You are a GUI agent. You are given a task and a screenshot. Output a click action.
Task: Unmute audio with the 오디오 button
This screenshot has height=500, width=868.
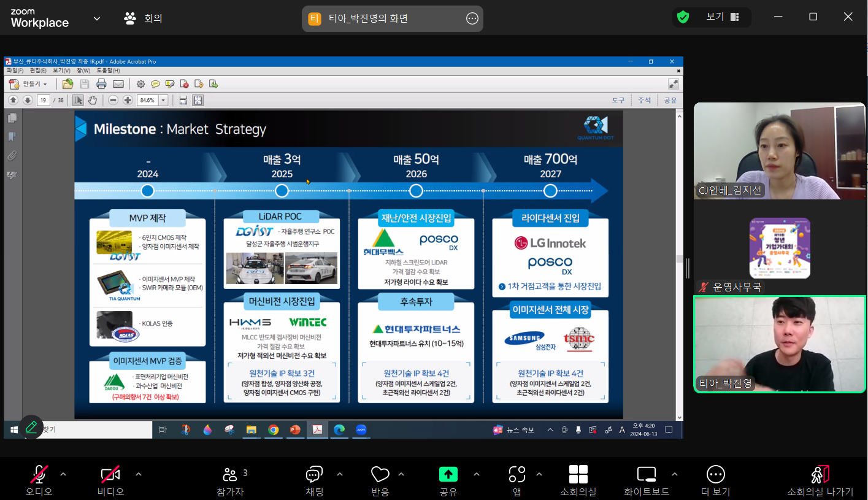point(39,480)
